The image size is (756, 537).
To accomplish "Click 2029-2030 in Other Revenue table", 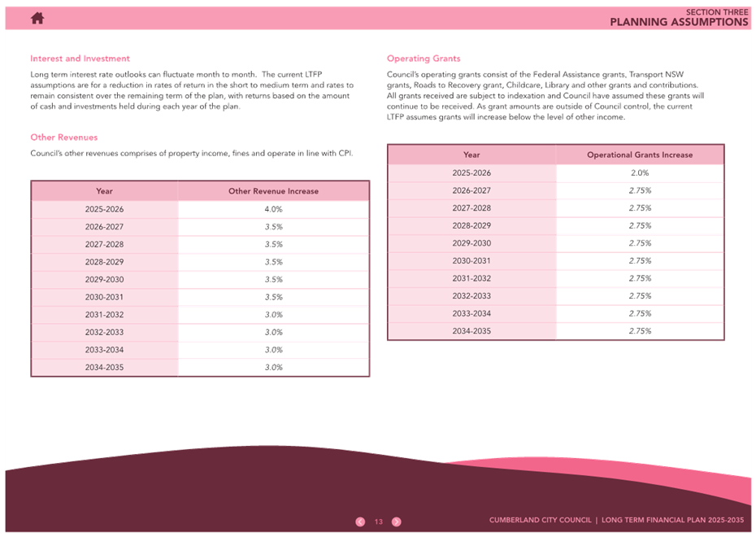I will coord(104,279).
